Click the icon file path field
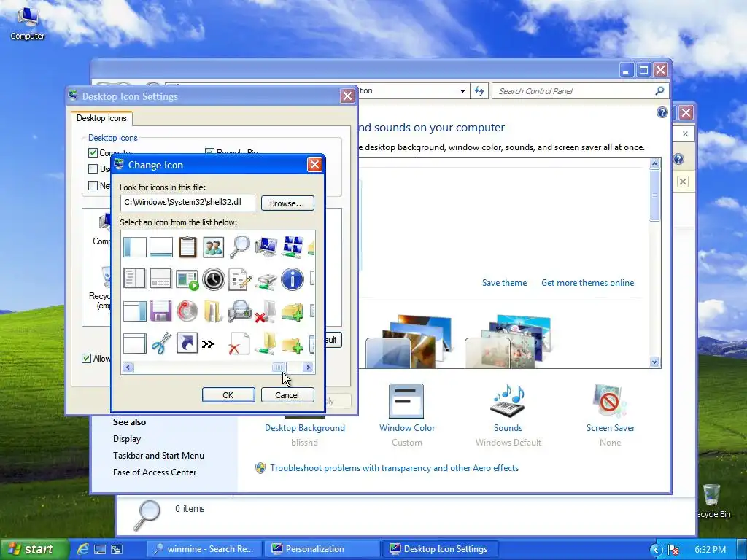 [187, 203]
